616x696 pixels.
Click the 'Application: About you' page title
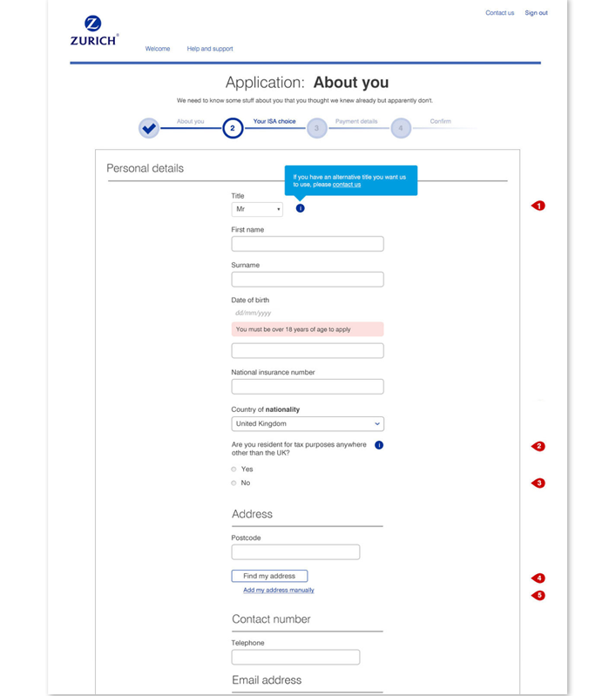click(x=307, y=83)
